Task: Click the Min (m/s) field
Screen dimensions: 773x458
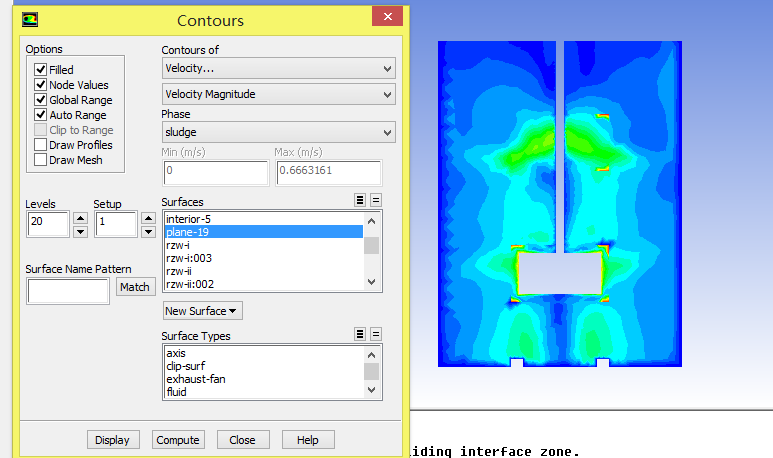Action: click(x=216, y=173)
